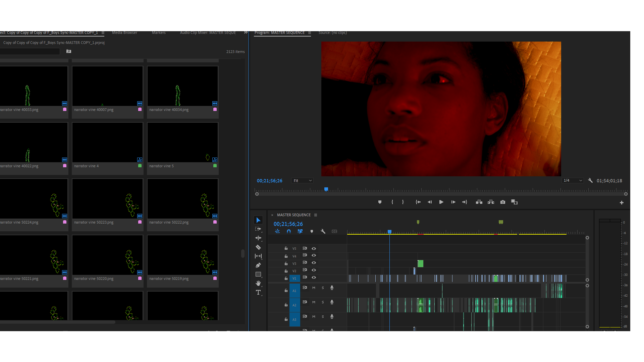The image size is (644, 362).
Task: Select the Pen tool
Action: [258, 265]
